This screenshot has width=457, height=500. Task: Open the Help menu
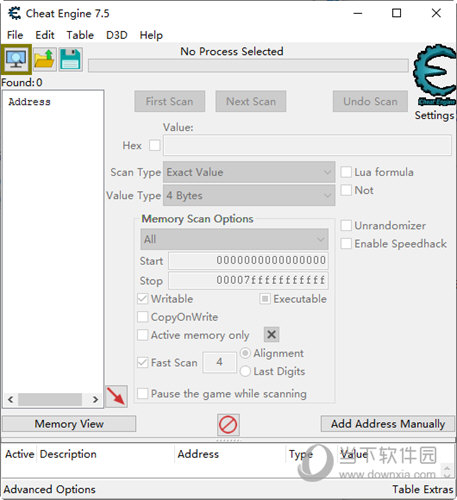point(151,35)
